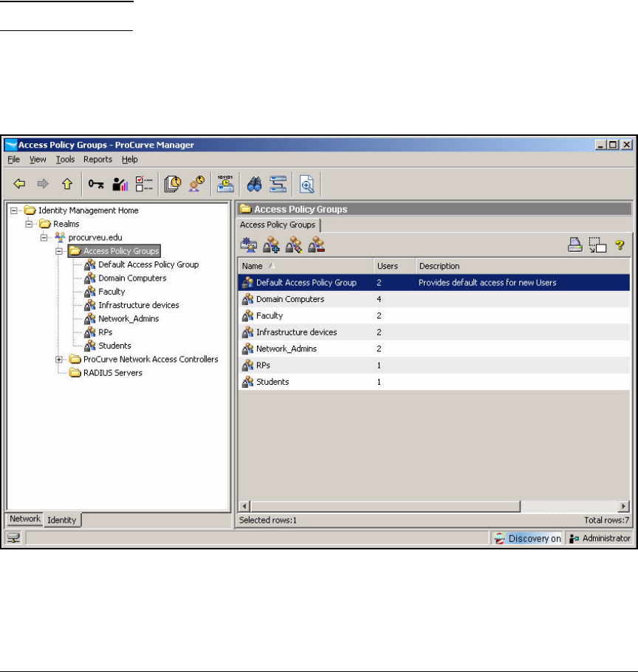Open the Reports menu
Viewport: 638px width, 672px height.
coord(97,160)
